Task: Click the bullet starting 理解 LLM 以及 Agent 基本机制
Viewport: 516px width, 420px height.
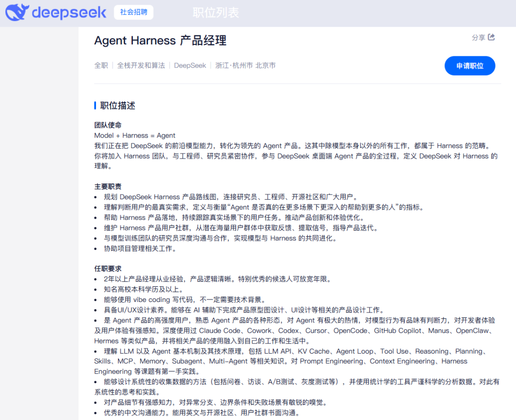Action: 290,361
